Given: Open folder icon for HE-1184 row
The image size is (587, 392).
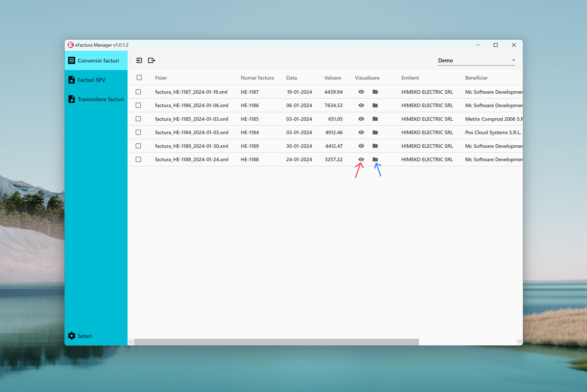Looking at the screenshot, I should click(375, 132).
